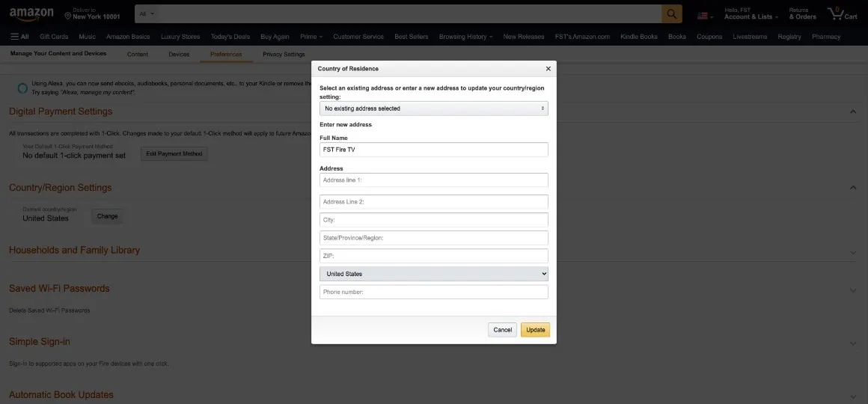
Task: Close the Country of Residence dialog
Action: 548,69
